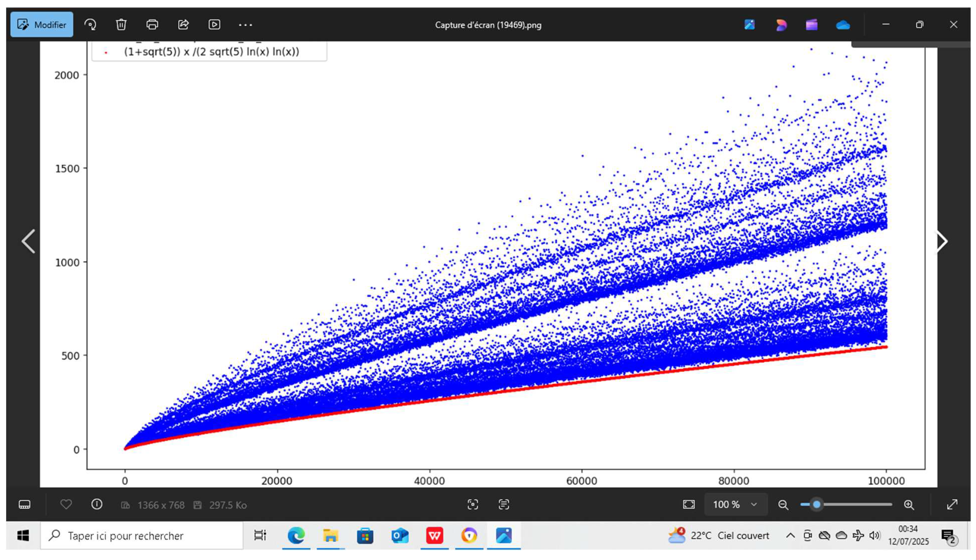Extract text from the image
This screenshot has width=976, height=560.
tap(504, 504)
